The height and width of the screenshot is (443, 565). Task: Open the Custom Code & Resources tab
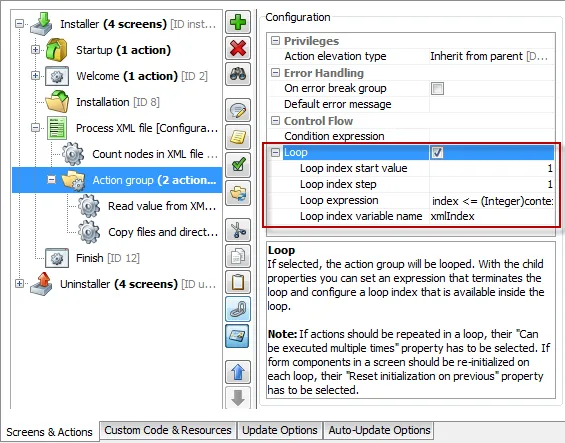168,430
